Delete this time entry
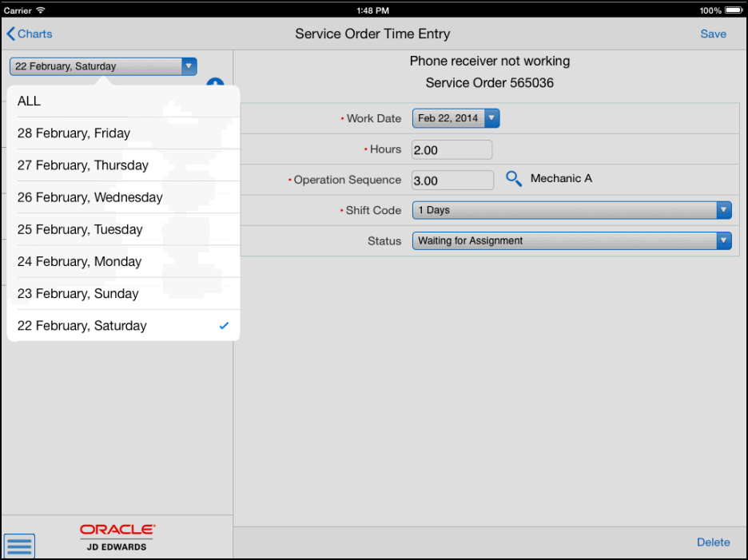 [713, 542]
